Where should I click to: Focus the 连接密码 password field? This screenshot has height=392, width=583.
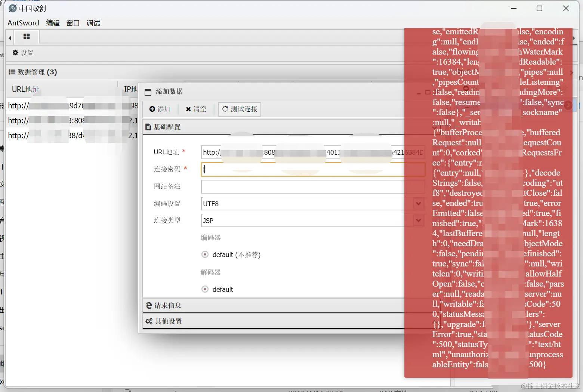[313, 169]
